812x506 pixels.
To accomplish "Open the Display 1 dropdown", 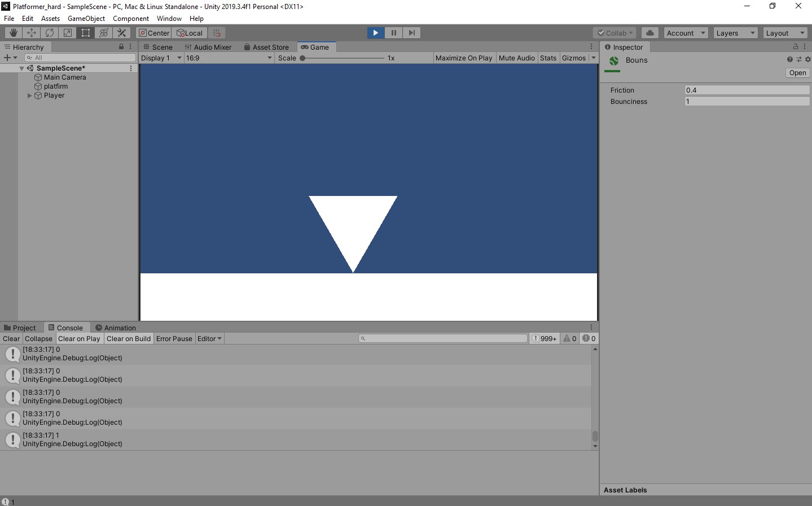I will click(161, 58).
